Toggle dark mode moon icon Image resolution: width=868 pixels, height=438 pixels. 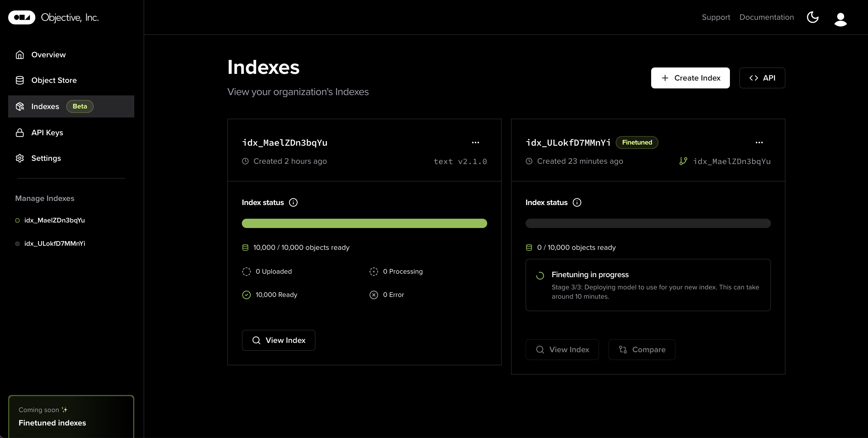click(812, 17)
